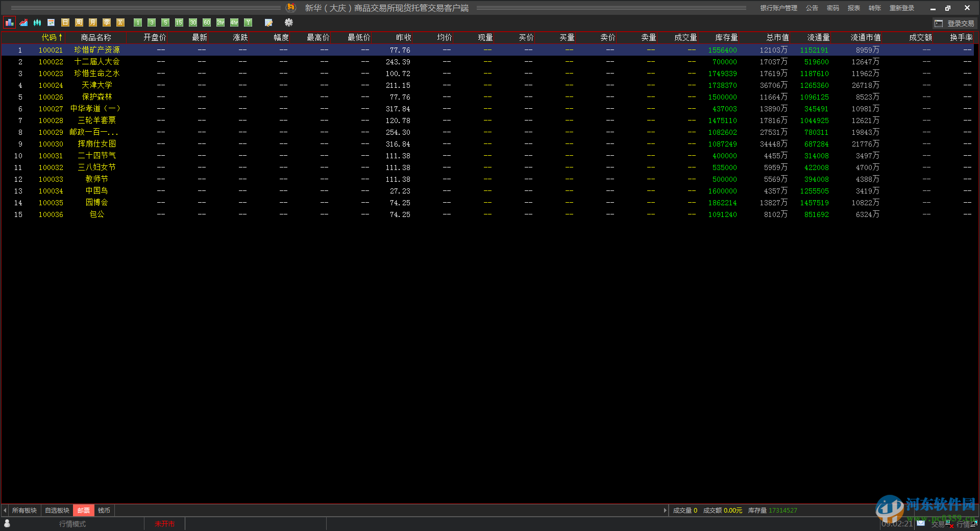
Task: Select the monthly 月 period button
Action: [92, 22]
